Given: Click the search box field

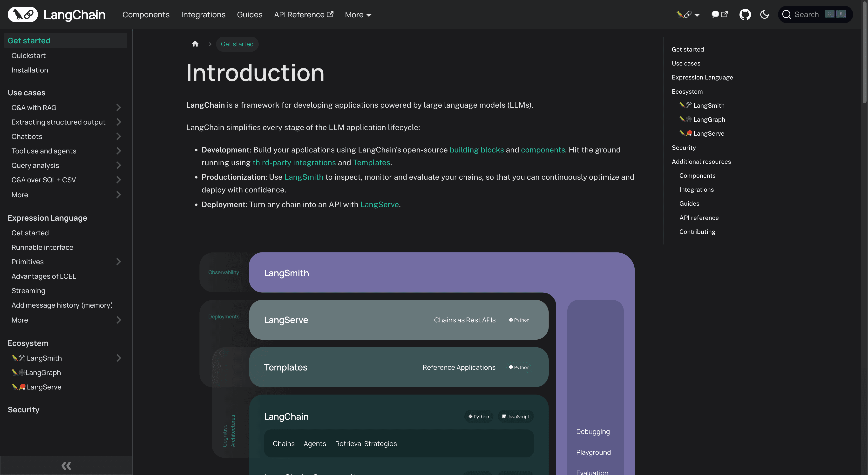Looking at the screenshot, I should tap(815, 14).
